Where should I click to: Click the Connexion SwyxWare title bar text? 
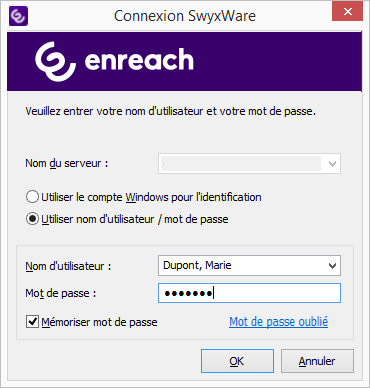185,16
